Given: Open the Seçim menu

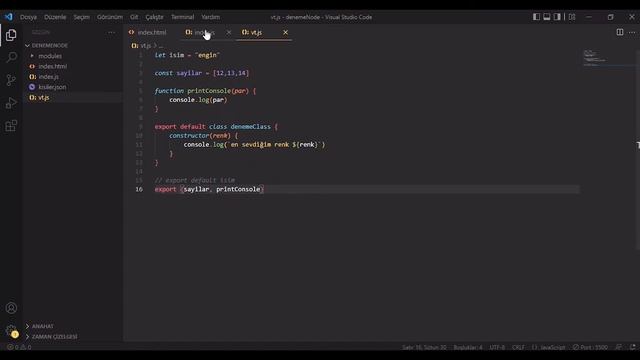Looking at the screenshot, I should tap(81, 17).
